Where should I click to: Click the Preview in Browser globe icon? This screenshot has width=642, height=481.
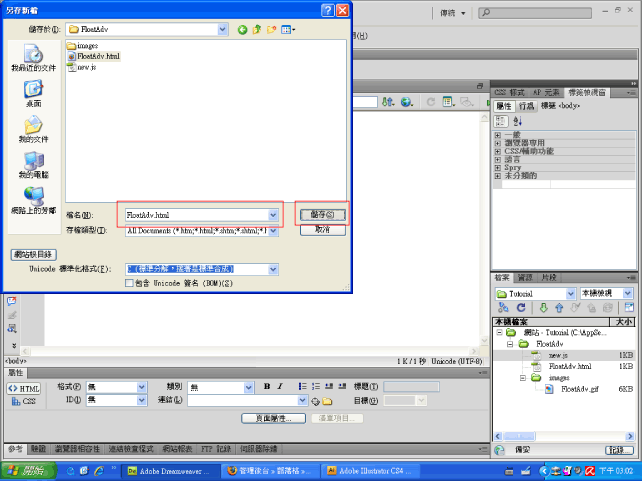click(x=407, y=102)
